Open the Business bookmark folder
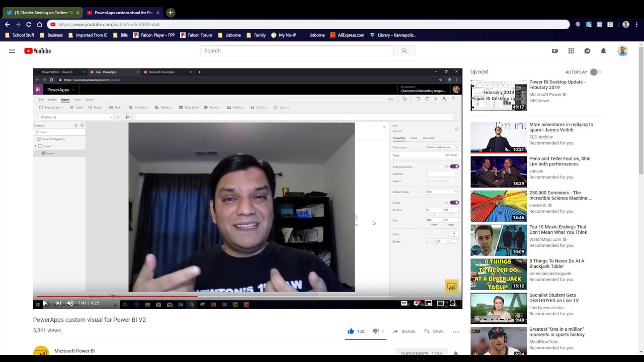Screen dimensions: 644x362 pos(51,35)
